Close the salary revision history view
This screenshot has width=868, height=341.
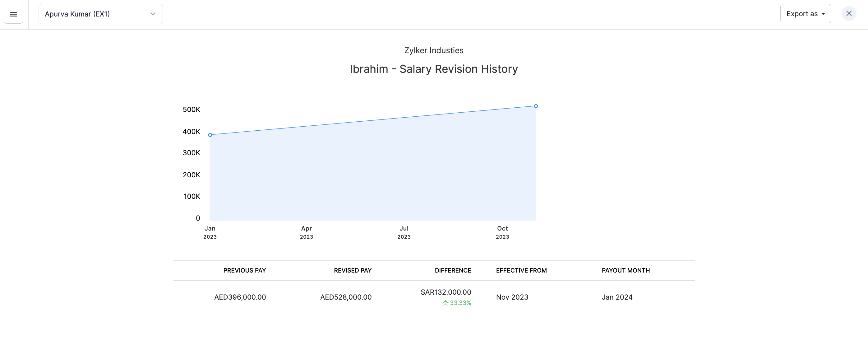848,14
